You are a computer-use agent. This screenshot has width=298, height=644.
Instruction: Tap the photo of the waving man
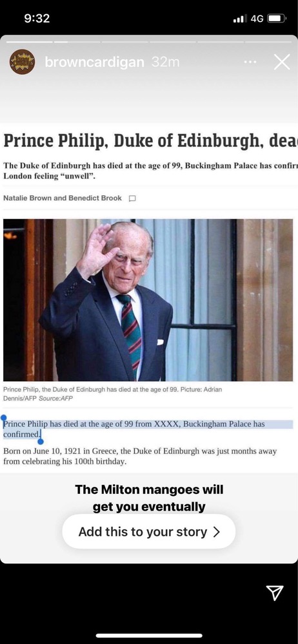(148, 300)
